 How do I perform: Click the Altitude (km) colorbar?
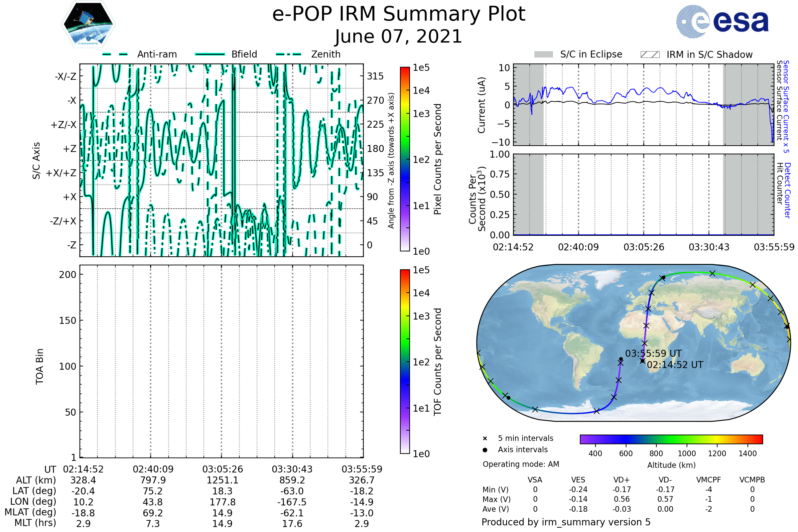[x=671, y=439]
